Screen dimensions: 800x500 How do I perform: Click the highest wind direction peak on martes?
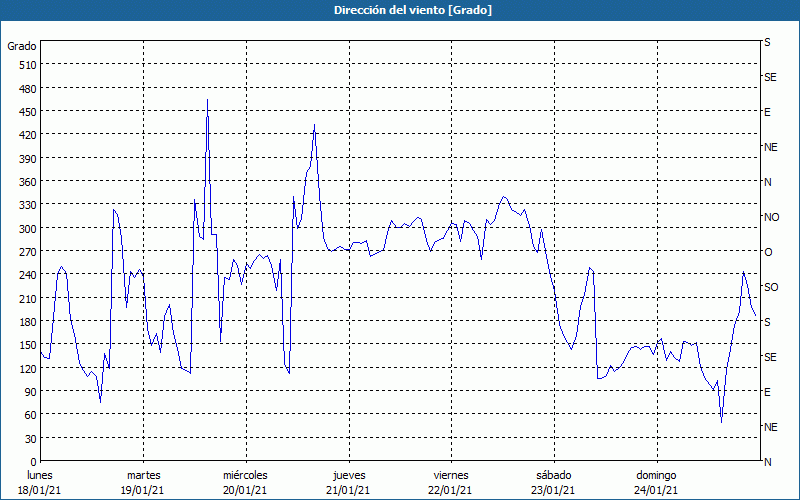(x=207, y=100)
